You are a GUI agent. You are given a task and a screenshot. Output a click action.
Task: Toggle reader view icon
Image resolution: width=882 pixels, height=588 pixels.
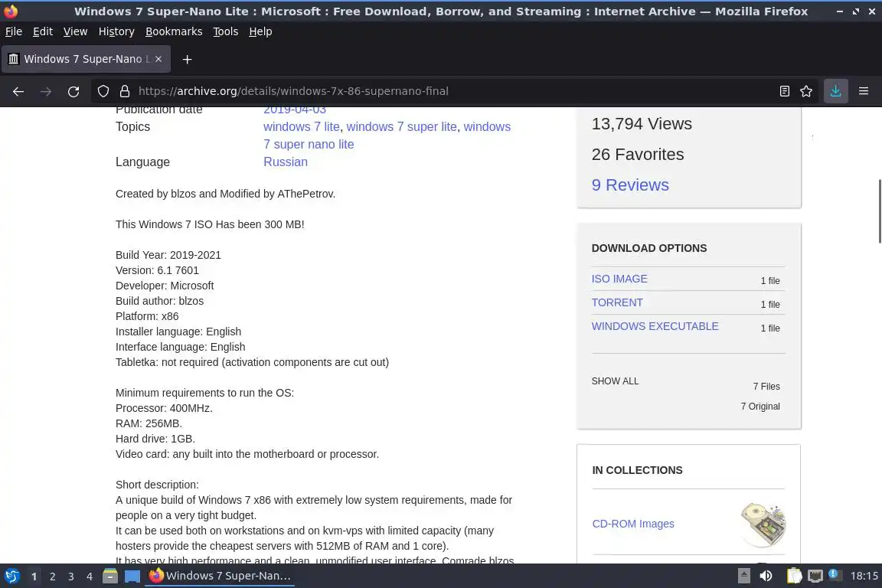784,91
